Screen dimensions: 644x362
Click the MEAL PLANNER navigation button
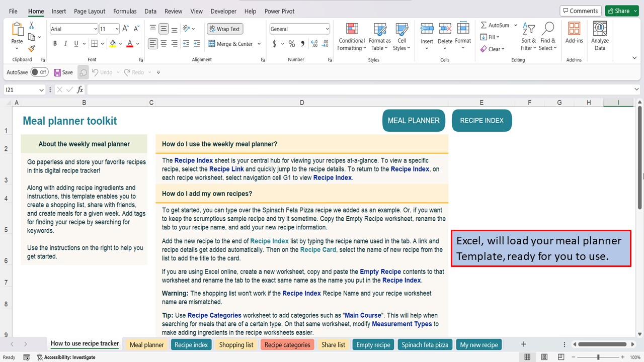pos(414,120)
